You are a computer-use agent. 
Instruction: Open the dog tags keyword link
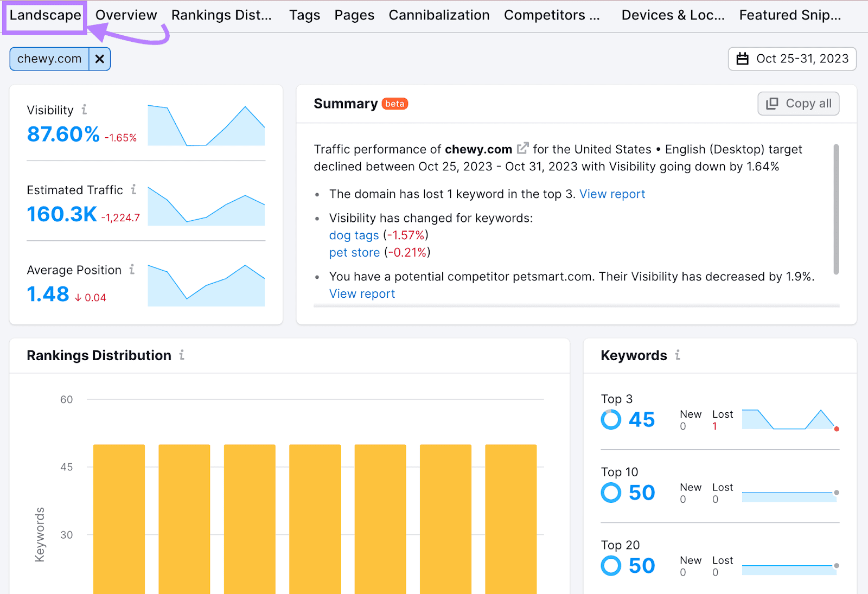354,235
